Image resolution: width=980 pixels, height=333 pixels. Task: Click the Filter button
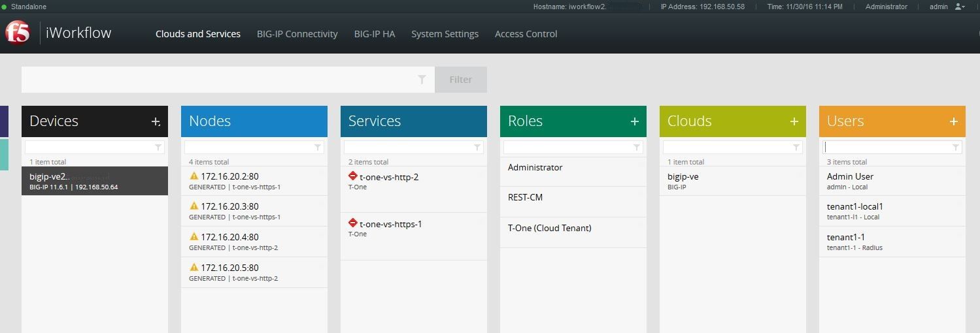pyautogui.click(x=461, y=80)
